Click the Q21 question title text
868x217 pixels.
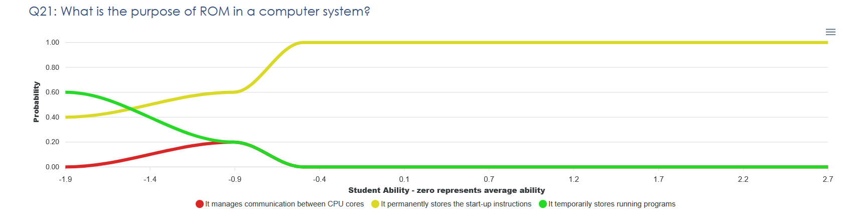coord(199,12)
